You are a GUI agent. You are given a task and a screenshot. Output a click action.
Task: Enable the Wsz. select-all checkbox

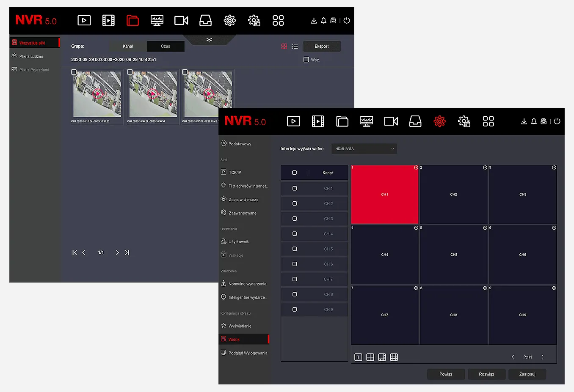coord(306,60)
